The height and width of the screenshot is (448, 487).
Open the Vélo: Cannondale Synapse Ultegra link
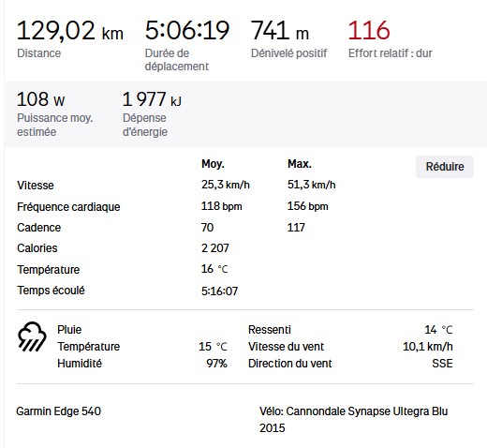[x=353, y=420]
